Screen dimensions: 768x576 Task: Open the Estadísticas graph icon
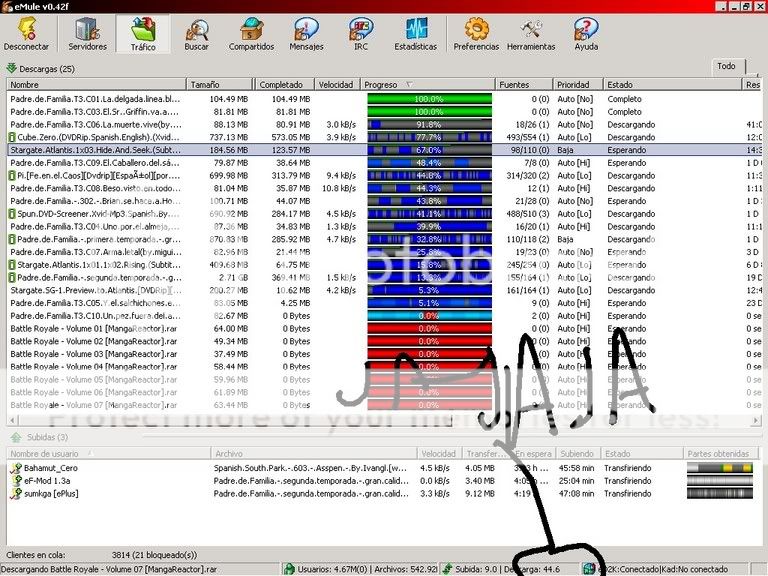pos(416,34)
